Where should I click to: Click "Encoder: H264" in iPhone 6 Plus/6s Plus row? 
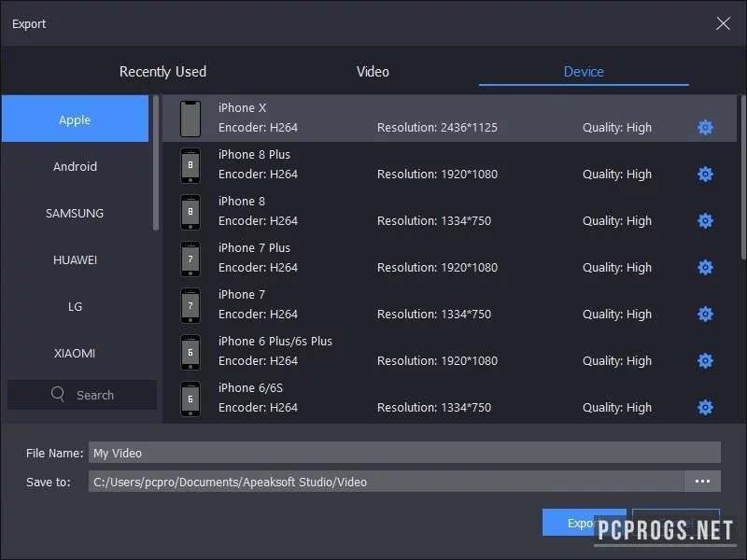258,361
